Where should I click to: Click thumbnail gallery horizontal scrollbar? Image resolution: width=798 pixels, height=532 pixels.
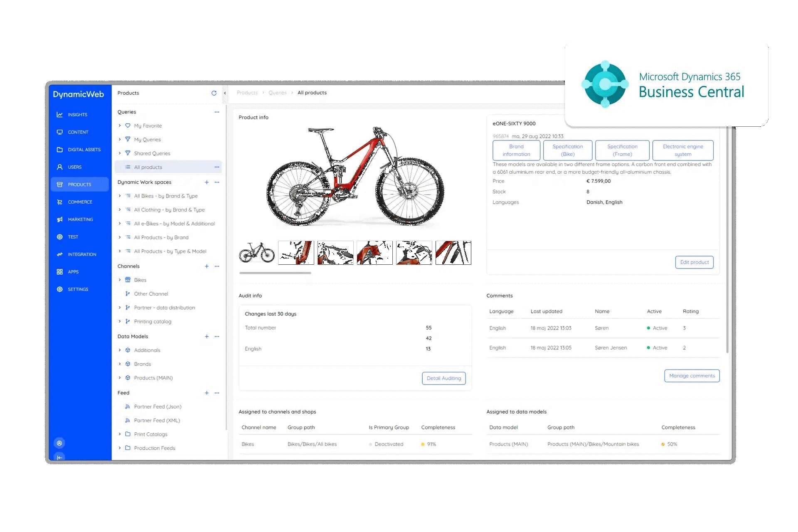275,273
